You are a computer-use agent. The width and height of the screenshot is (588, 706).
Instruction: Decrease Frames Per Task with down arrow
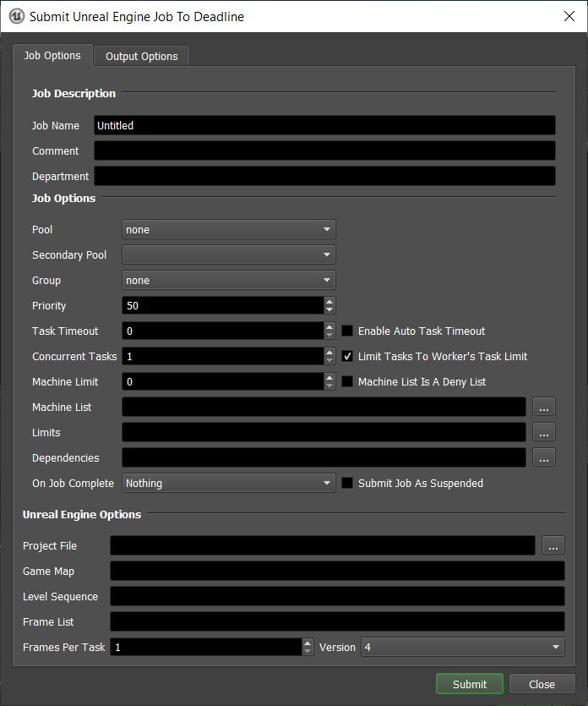click(x=308, y=651)
